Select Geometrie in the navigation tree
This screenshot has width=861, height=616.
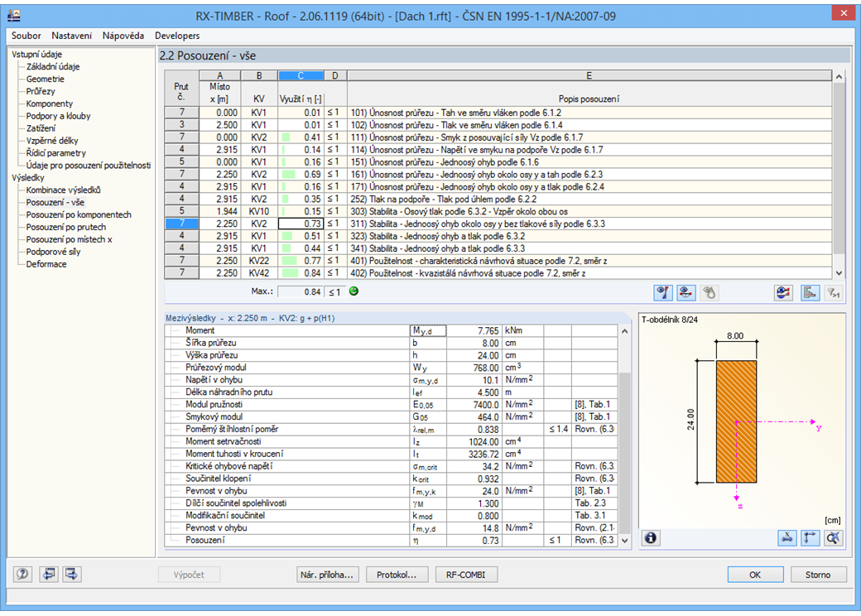(45, 79)
